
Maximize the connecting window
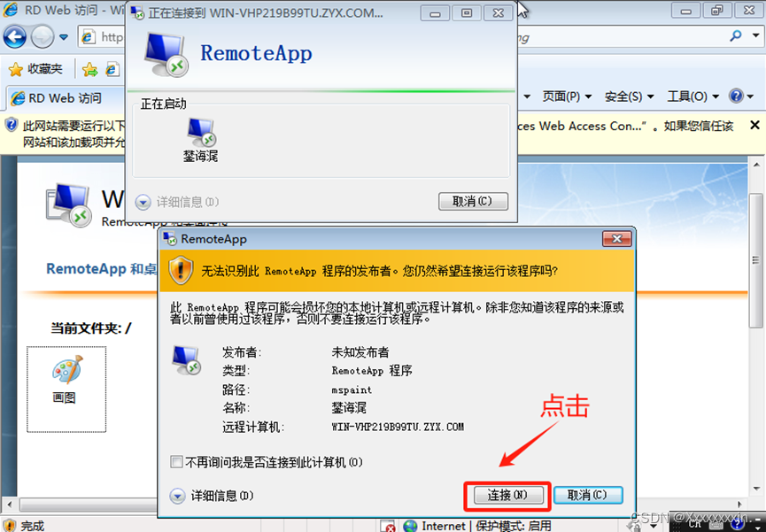coord(467,13)
